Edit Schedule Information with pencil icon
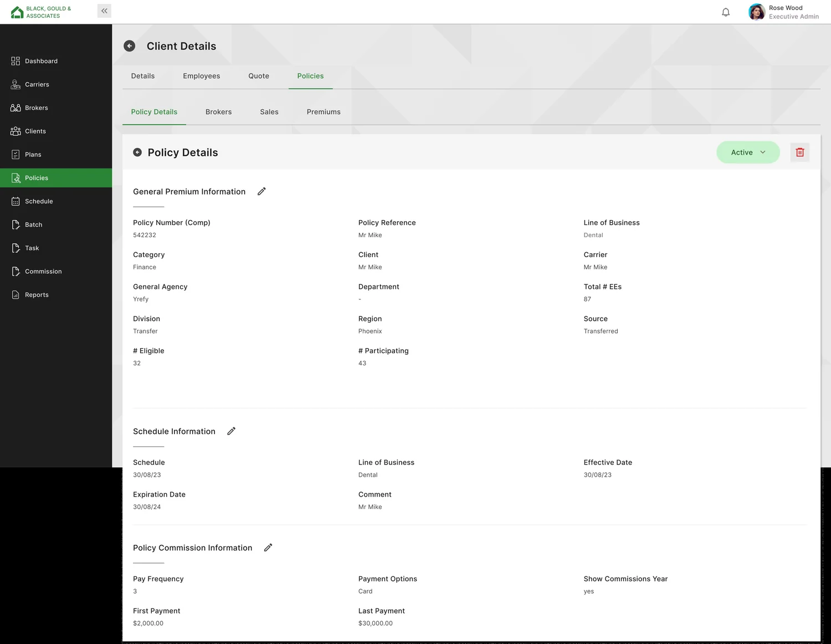 [232, 431]
